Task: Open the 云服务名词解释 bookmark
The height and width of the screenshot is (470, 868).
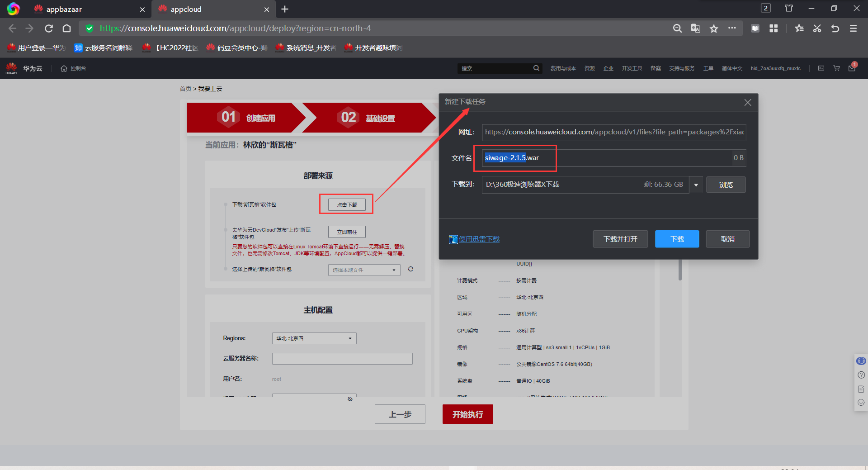Action: (x=104, y=47)
